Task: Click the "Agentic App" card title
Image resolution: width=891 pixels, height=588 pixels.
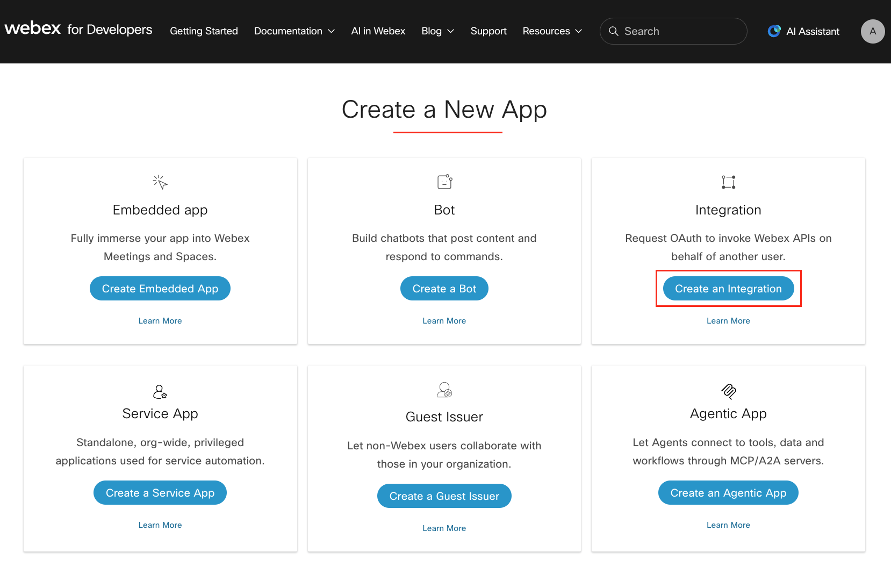Action: 728,414
